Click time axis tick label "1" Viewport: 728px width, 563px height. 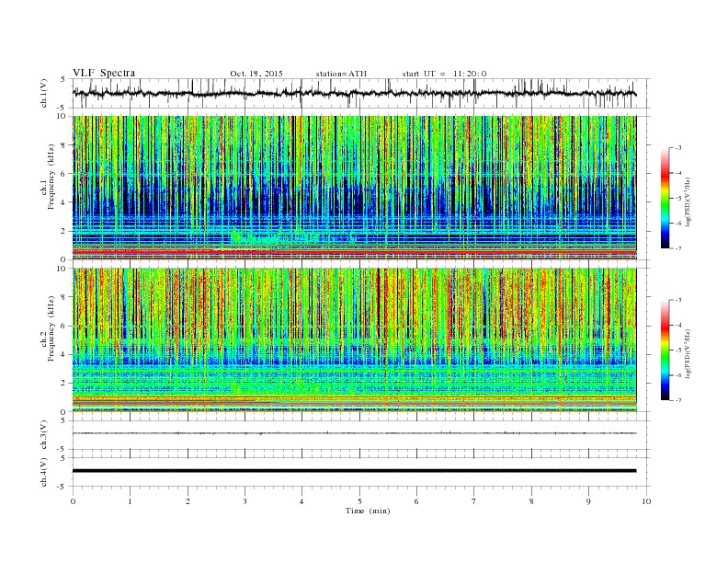tap(130, 501)
